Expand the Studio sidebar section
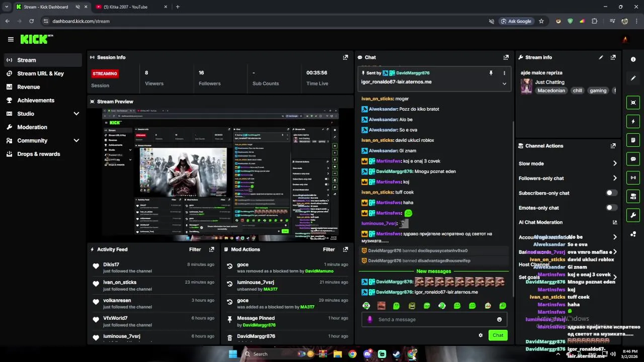This screenshot has height=362, width=644. pos(76,114)
